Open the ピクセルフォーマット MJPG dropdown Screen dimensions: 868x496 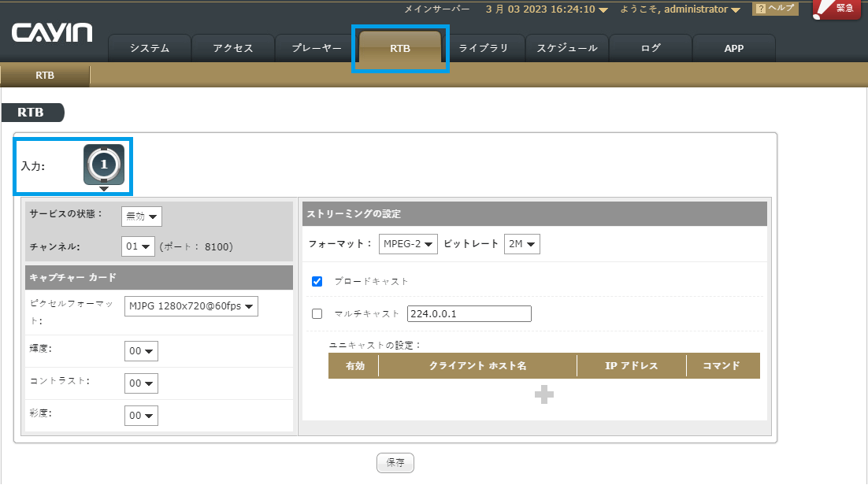(191, 306)
